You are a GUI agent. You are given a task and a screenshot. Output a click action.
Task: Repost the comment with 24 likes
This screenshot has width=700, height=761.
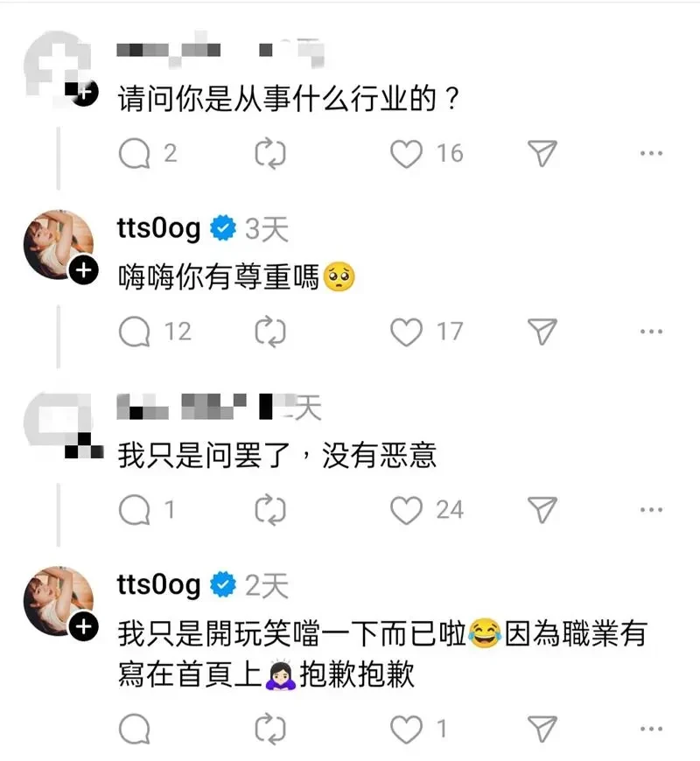(270, 510)
